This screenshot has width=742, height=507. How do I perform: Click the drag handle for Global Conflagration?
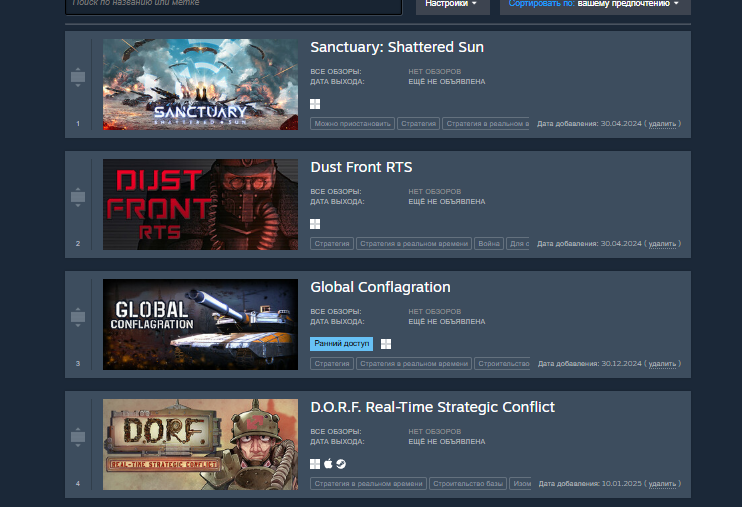coord(78,317)
